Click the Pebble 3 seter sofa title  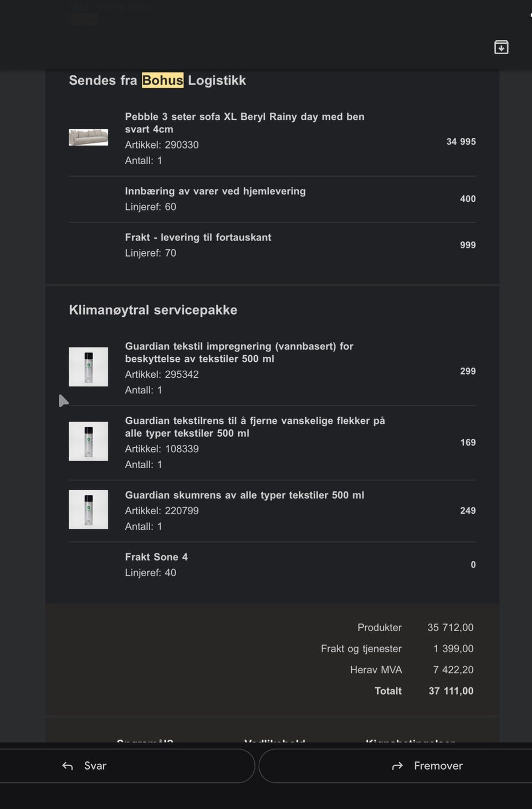[244, 122]
